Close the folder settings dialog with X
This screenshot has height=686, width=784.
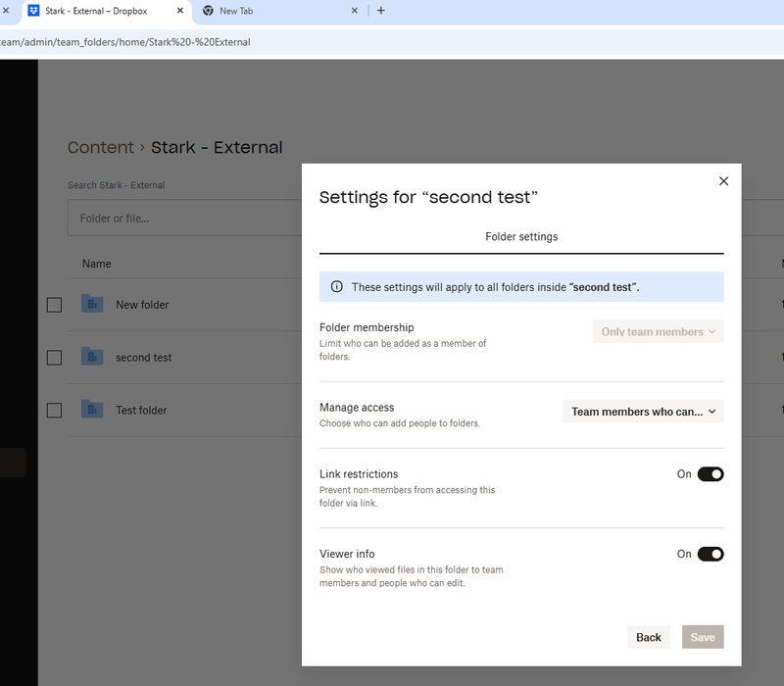click(x=723, y=181)
